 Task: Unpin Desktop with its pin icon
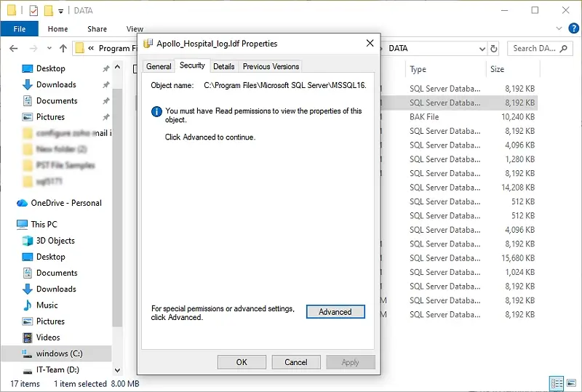[106, 68]
